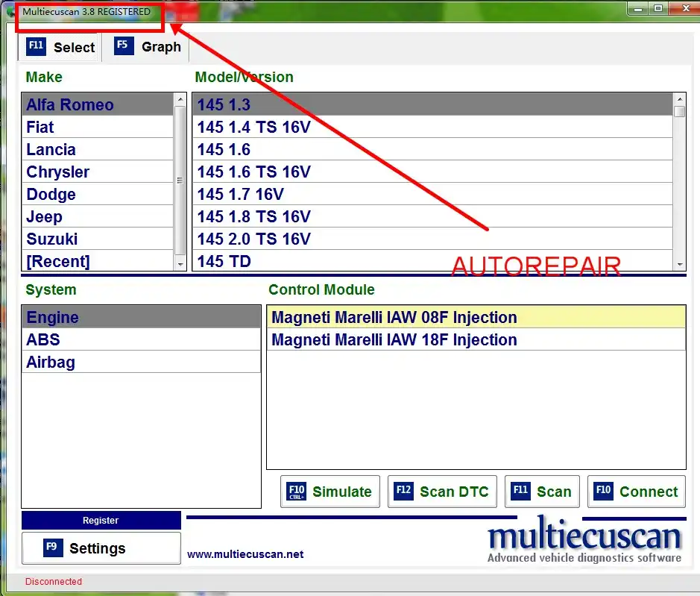Click Model/Version scrollbar thumb
The height and width of the screenshot is (596, 700).
[x=679, y=111]
